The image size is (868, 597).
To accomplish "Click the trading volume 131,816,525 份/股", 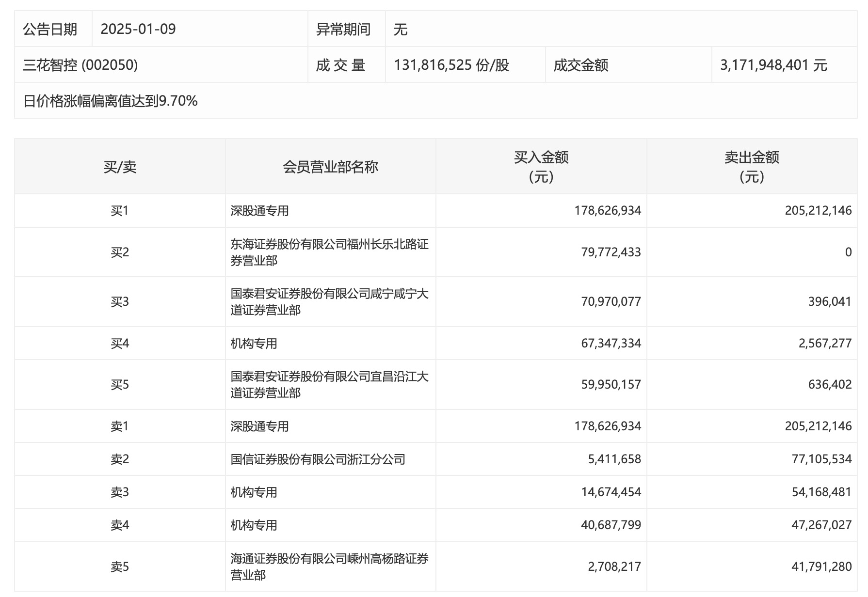I will coord(451,65).
